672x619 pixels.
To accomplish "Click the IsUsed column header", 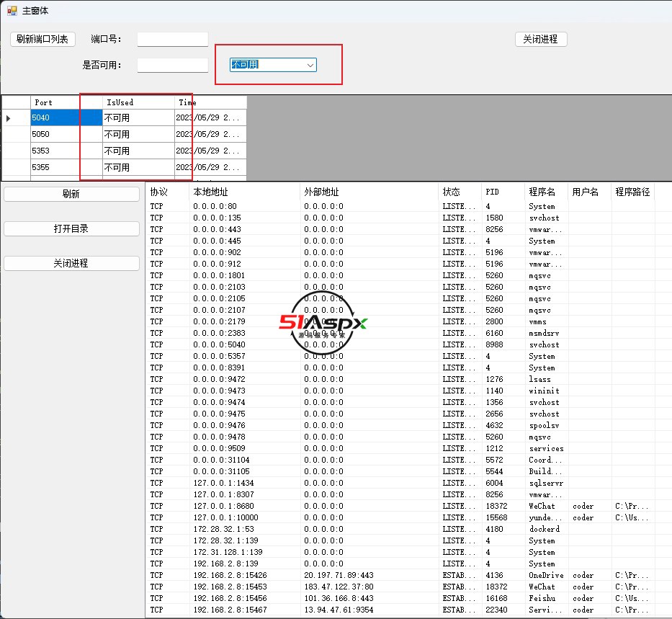I will [138, 102].
